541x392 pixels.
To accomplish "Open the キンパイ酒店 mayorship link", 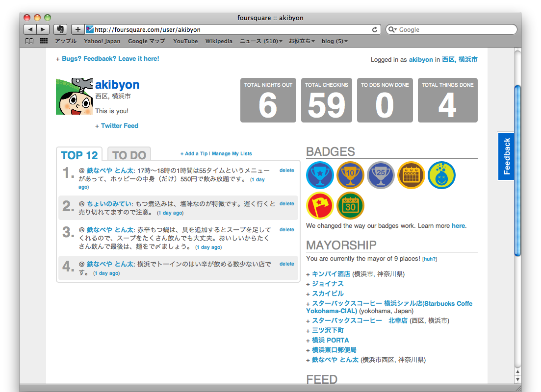I will tap(331, 274).
